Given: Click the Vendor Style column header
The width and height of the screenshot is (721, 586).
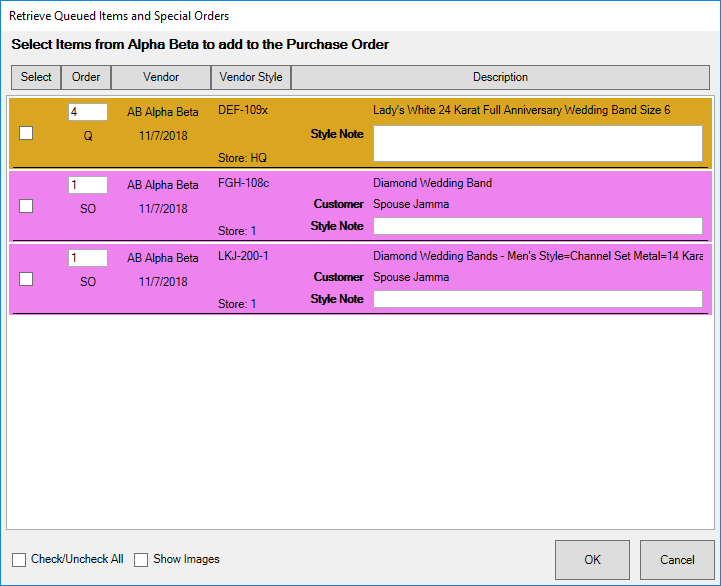Looking at the screenshot, I should coord(251,77).
